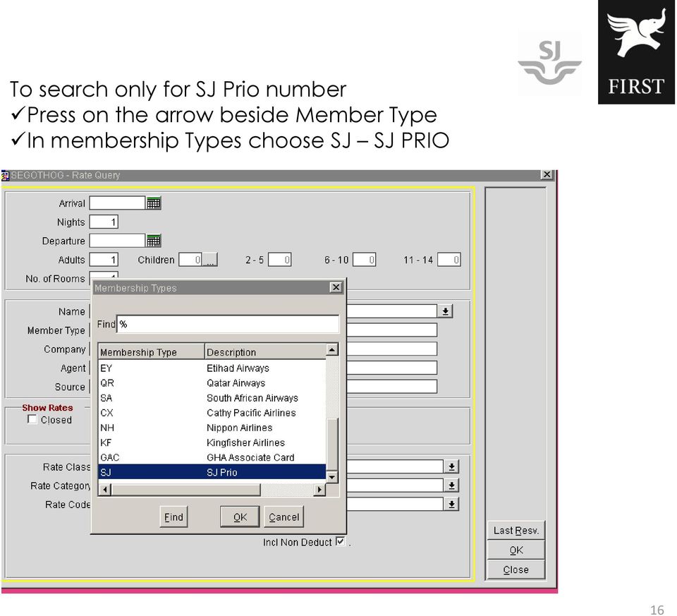This screenshot has width=677, height=616.
Task: Expand the Rate Category dropdown arrow
Action: 451,485
